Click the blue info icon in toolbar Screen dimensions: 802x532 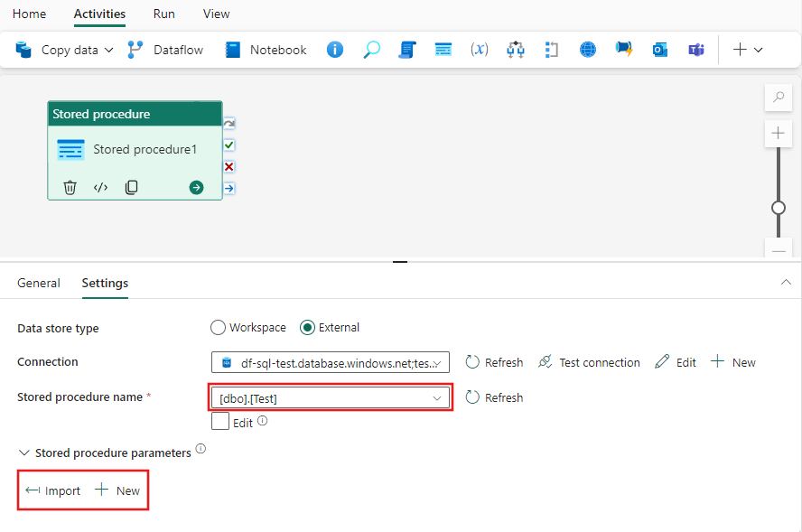334,50
